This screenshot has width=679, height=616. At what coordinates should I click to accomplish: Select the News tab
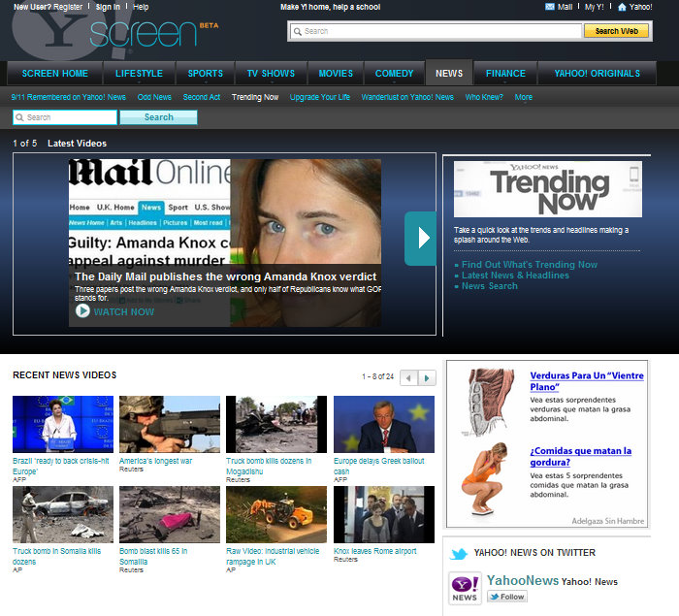coord(449,73)
